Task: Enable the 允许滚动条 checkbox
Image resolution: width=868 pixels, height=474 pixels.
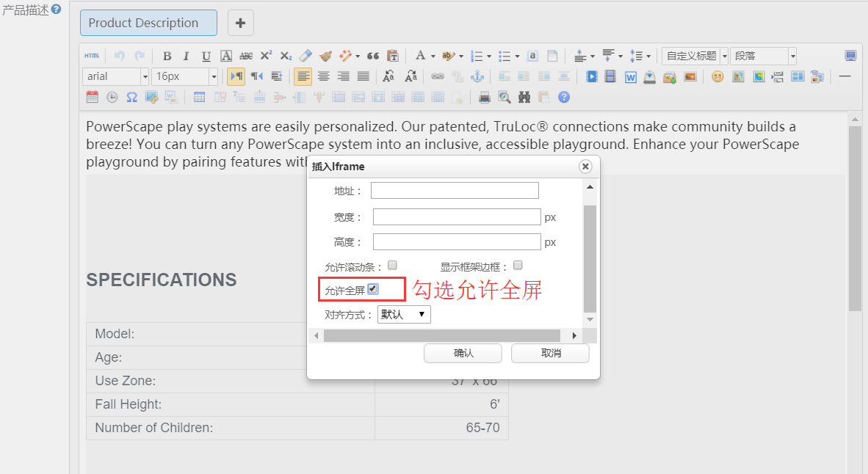Action: [393, 265]
